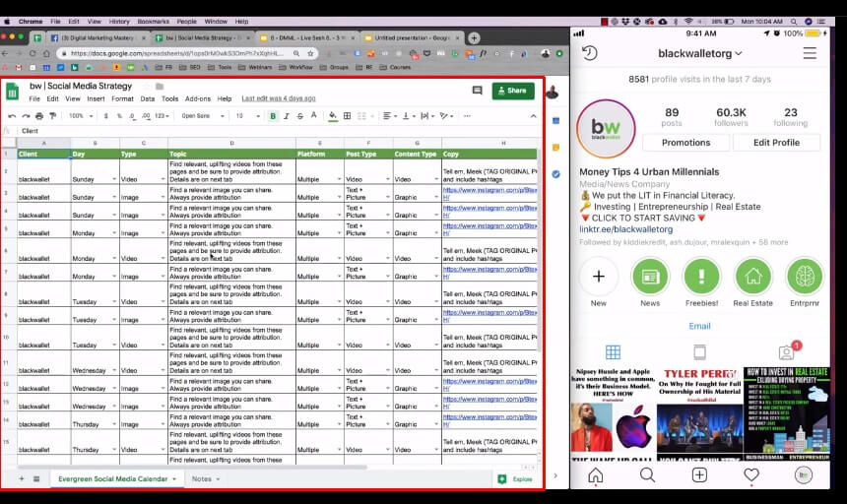Viewport: 847px width, 504px height.
Task: Open the font size 10 dropdown
Action: point(248,116)
